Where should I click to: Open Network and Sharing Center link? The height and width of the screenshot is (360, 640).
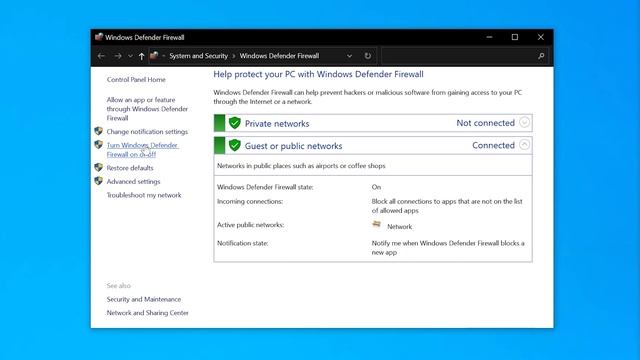pos(147,313)
